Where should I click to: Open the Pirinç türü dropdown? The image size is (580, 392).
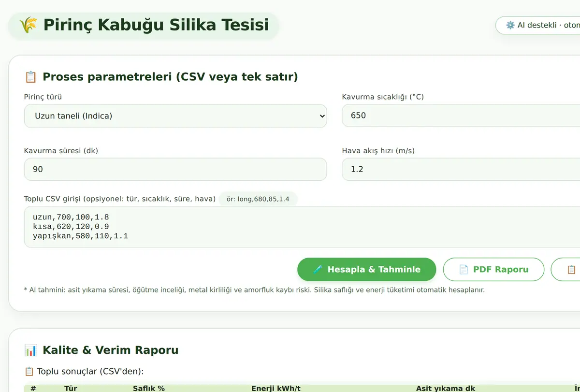[175, 116]
